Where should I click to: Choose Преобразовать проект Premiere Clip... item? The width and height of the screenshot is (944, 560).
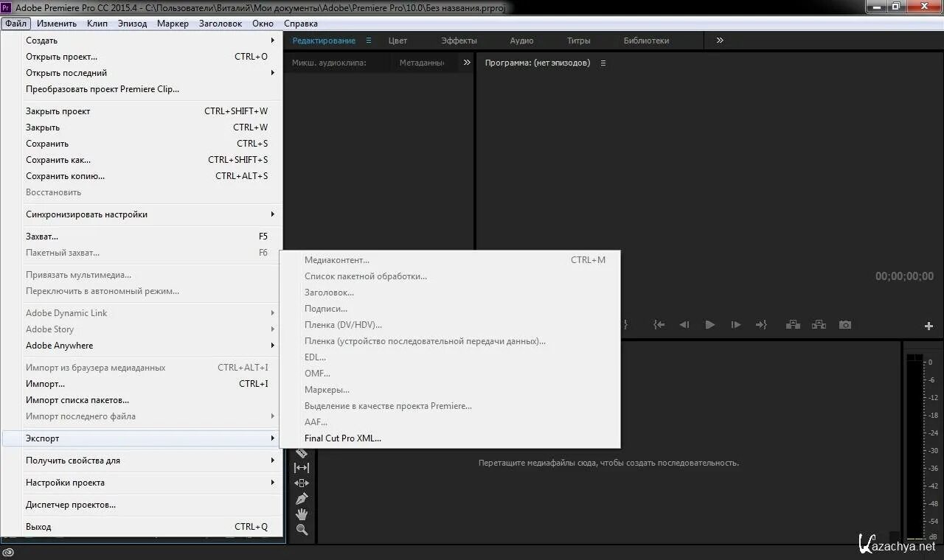point(142,89)
